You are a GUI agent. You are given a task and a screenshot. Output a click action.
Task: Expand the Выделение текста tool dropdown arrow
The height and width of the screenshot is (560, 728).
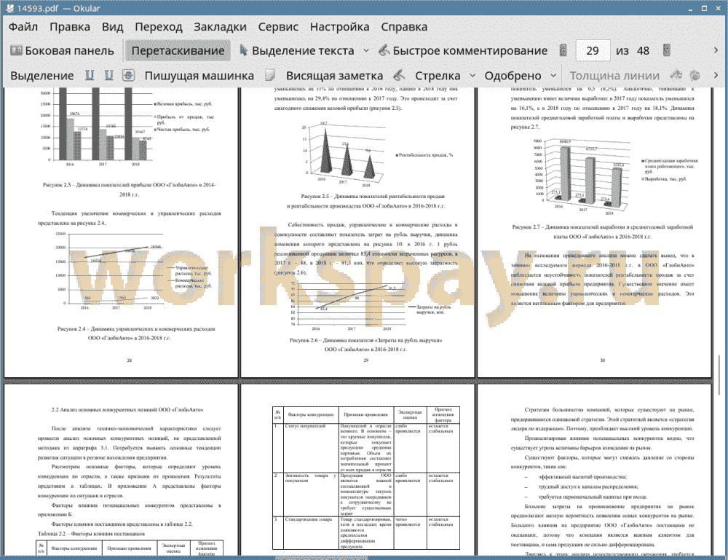tap(366, 51)
